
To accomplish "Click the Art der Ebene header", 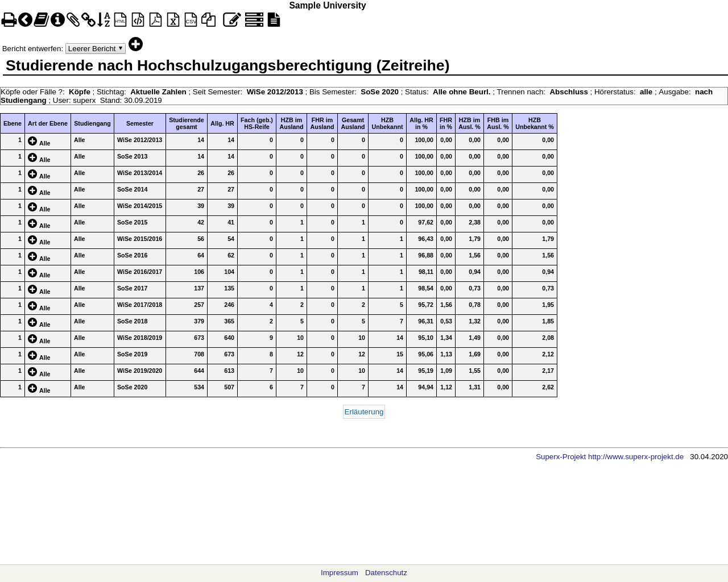I will coord(48,123).
